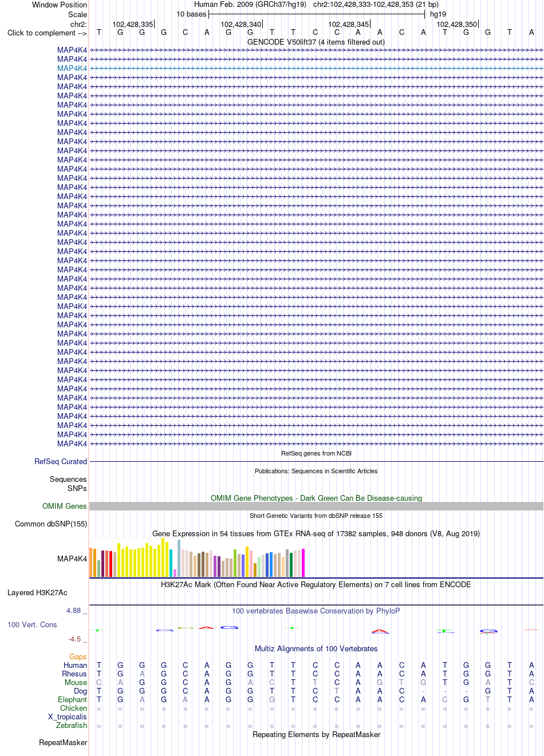The width and height of the screenshot is (544, 756).
Task: Click the '10 bases' scale bar label
Action: point(191,14)
